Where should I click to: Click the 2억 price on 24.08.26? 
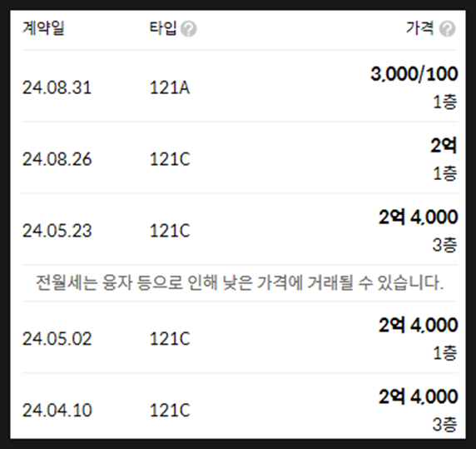[x=444, y=146]
